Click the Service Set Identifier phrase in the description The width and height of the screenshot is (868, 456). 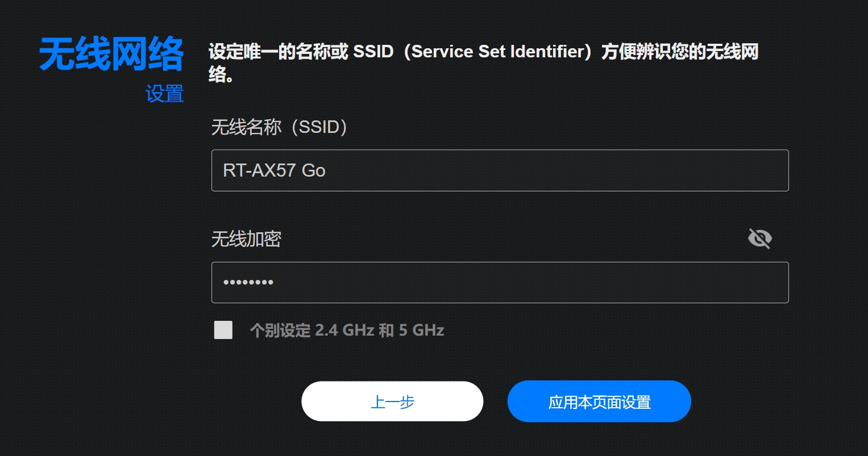pos(497,52)
